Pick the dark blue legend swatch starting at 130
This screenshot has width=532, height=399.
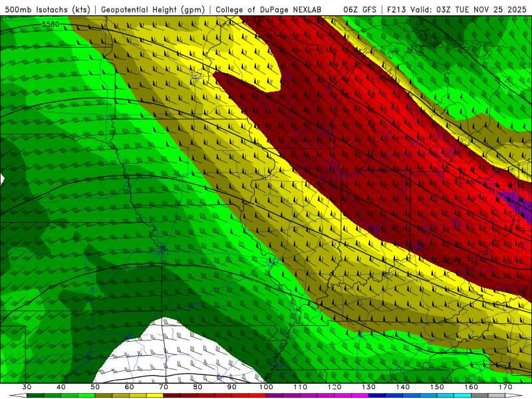[x=377, y=395]
